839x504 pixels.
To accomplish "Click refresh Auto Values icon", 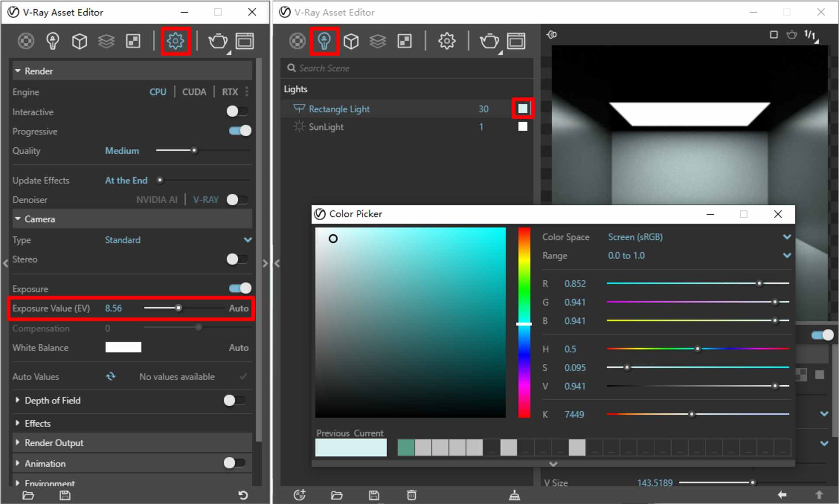I will [x=111, y=376].
